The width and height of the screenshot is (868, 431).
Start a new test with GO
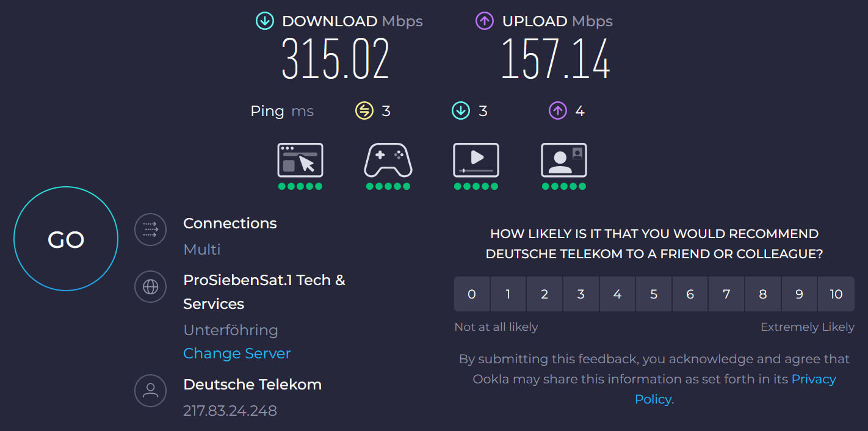pos(66,239)
